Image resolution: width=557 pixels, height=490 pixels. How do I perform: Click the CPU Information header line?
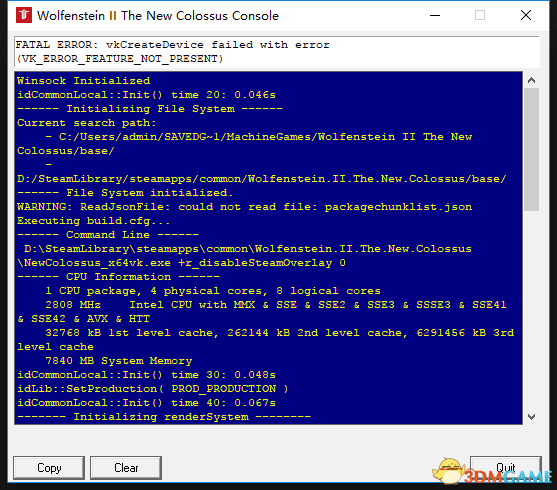tap(118, 277)
